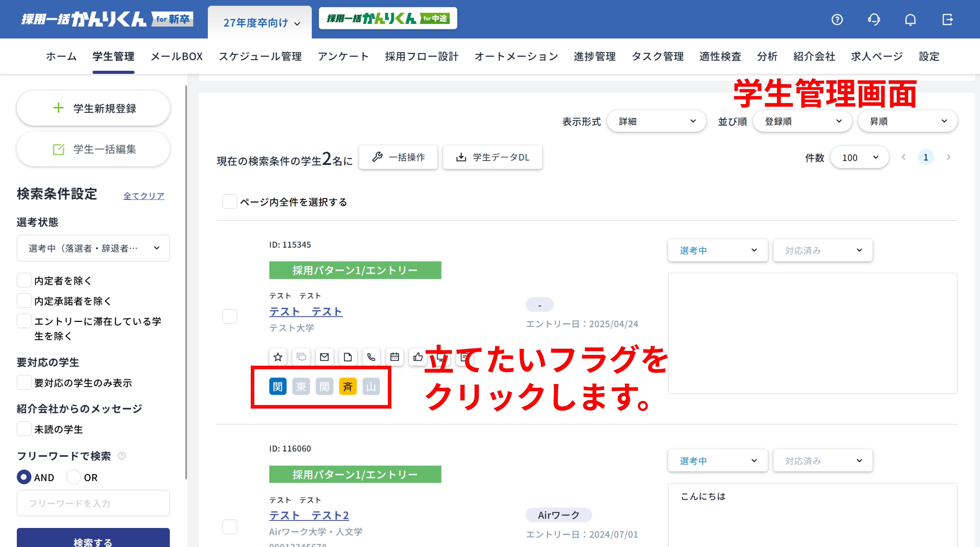Click the notification bell icon

click(910, 20)
